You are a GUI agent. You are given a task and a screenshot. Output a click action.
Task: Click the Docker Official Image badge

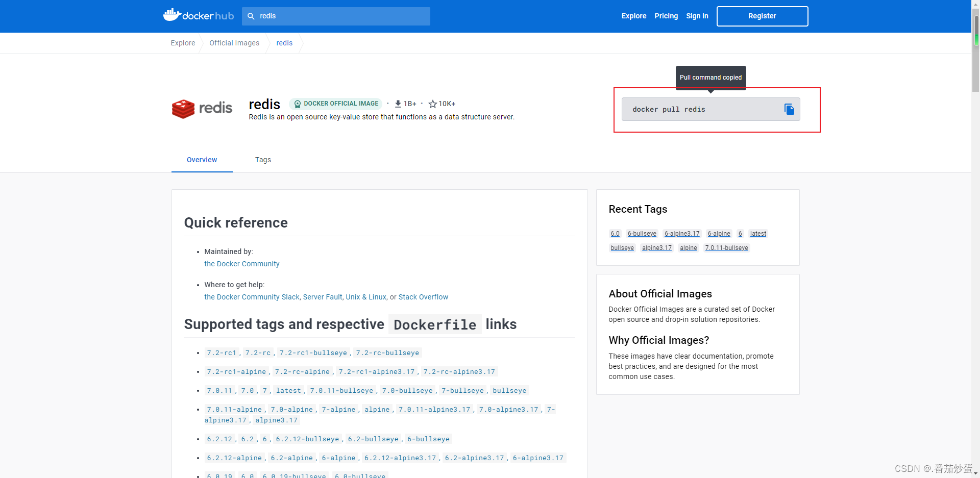click(x=335, y=104)
